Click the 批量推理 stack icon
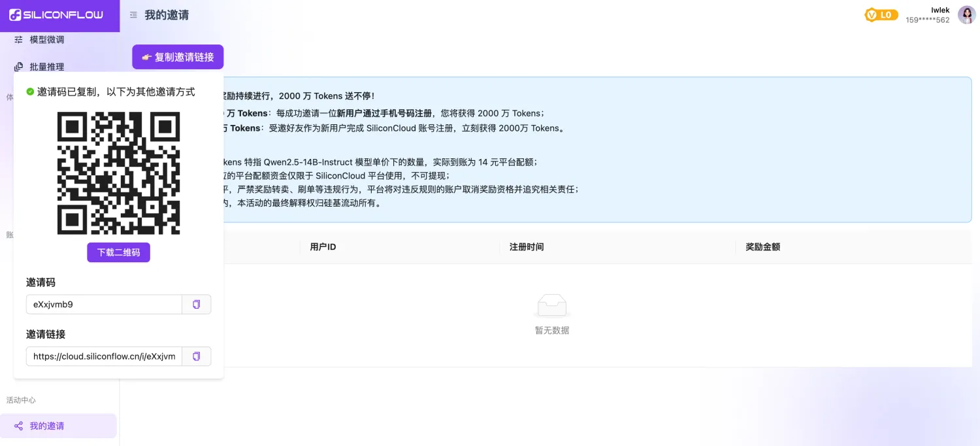This screenshot has height=446, width=980. click(x=19, y=67)
